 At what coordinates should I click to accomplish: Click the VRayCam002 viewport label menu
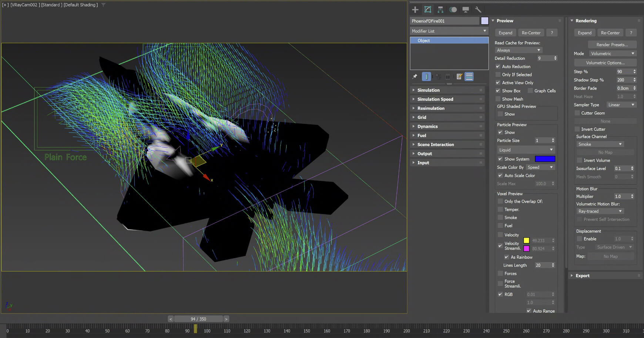click(25, 5)
